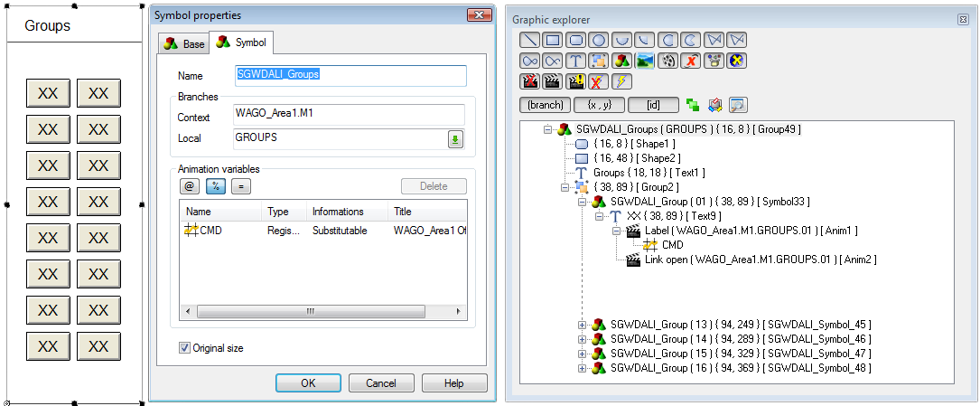Click the symbol Name input field

(349, 76)
